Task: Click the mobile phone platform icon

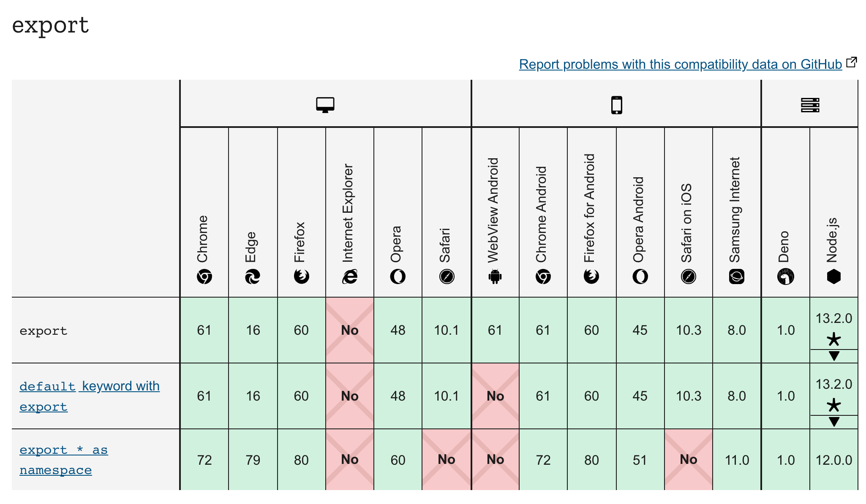Action: (616, 105)
